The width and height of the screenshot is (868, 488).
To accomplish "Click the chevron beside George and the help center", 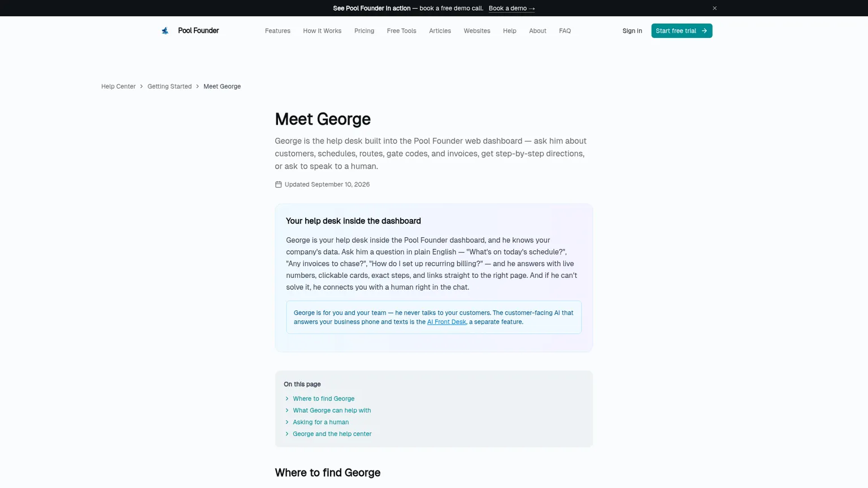I will pyautogui.click(x=287, y=434).
